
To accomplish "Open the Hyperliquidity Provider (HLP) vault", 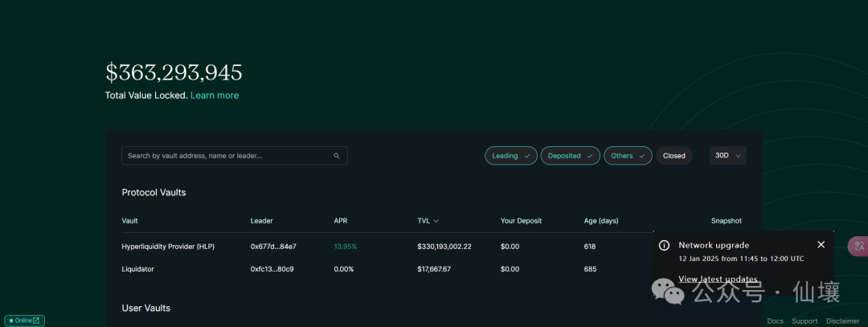I will click(168, 246).
